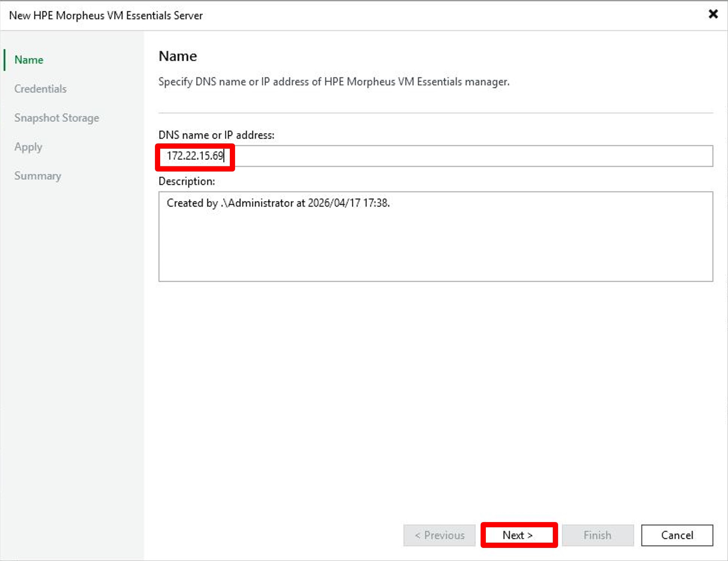Click the 'Specify DNS name or IP address' instruction text
Viewport: 728px width, 561px height.
point(334,82)
